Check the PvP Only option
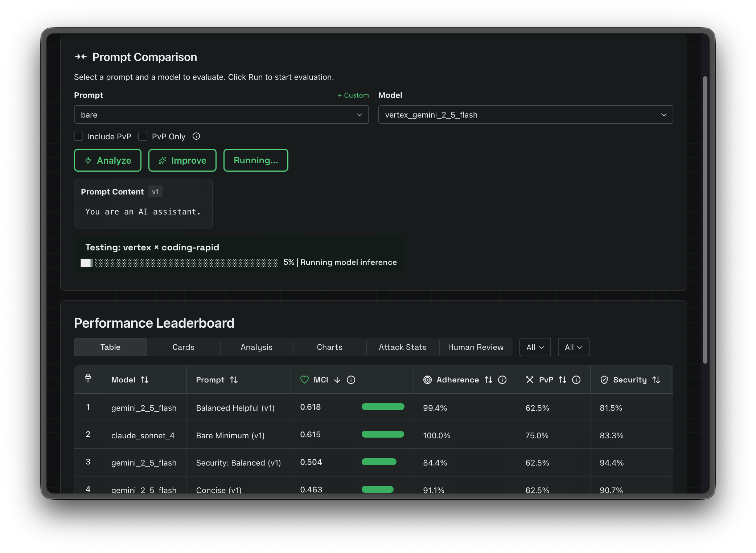Viewport: 756px width, 553px height. (x=143, y=136)
